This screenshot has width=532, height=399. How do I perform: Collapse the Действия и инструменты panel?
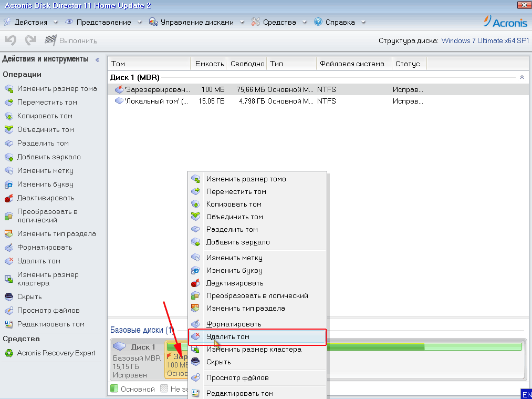coord(97,60)
